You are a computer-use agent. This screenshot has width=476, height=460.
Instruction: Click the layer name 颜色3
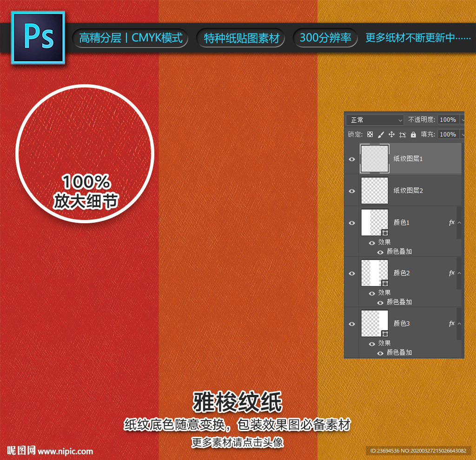coord(401,323)
